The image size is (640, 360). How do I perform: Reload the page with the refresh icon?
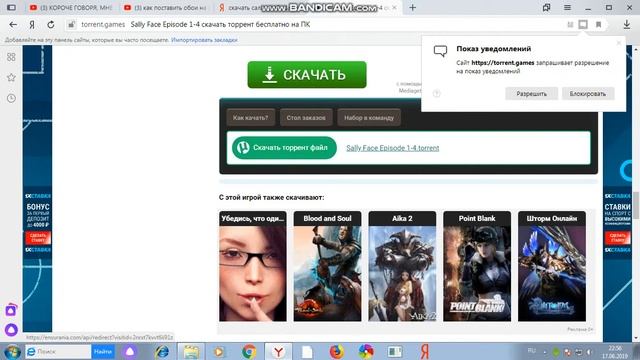point(51,24)
